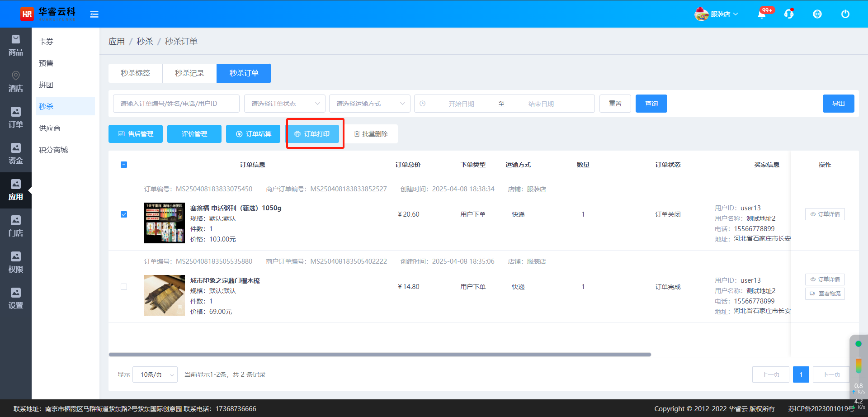This screenshot has width=868, height=417.
Task: Open 酒店 in left navigation
Action: click(x=16, y=82)
